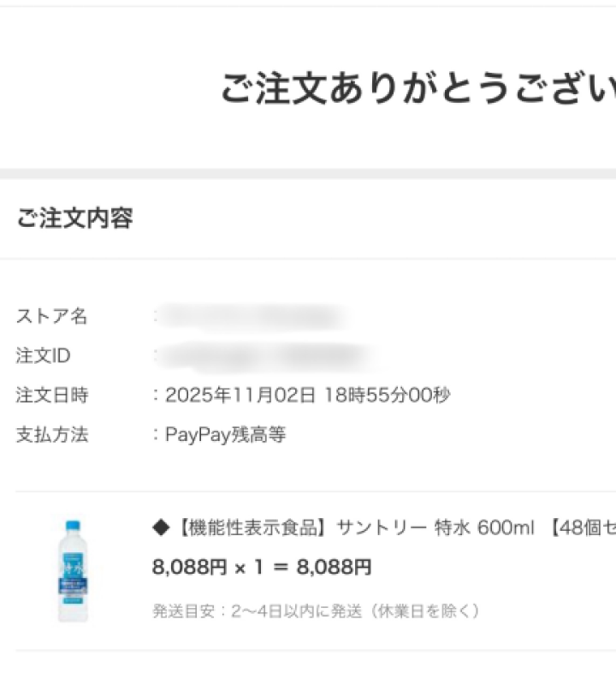Click the ご注文ありがとうござい heading text
616x685 pixels.
tap(418, 88)
